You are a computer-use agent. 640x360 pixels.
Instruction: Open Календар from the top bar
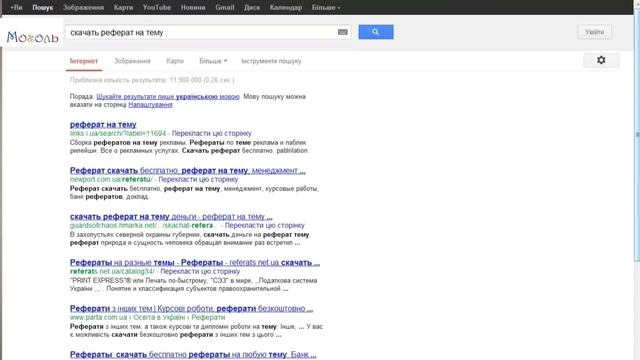286,7
